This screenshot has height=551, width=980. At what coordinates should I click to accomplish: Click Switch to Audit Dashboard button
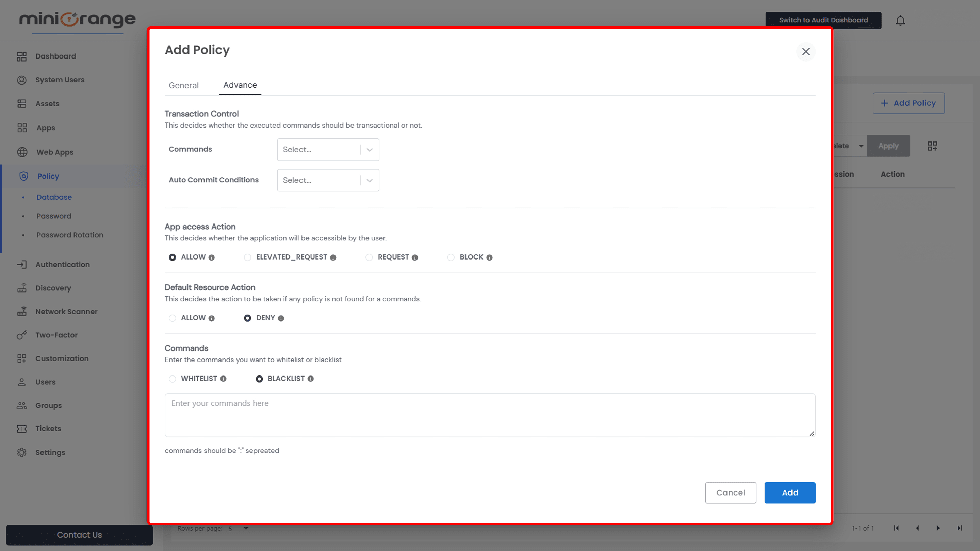coord(823,20)
